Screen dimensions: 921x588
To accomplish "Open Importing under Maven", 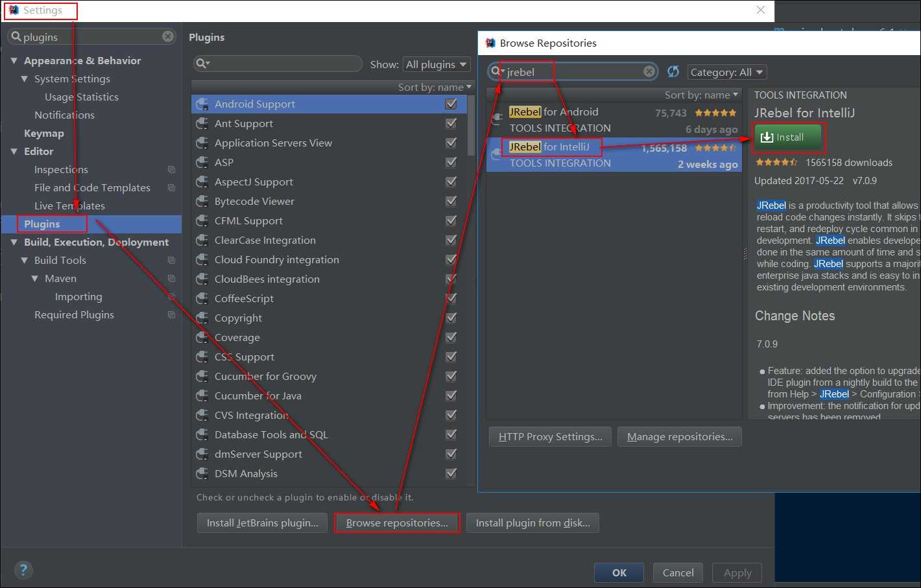I will pyautogui.click(x=78, y=296).
